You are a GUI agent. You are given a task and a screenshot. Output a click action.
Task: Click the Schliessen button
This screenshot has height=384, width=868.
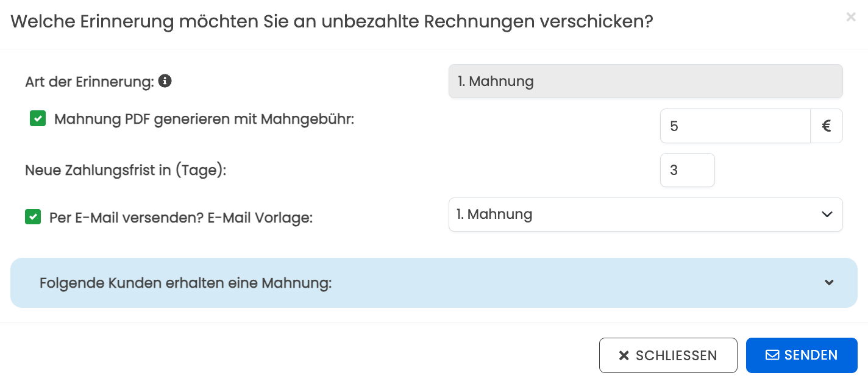click(x=668, y=355)
